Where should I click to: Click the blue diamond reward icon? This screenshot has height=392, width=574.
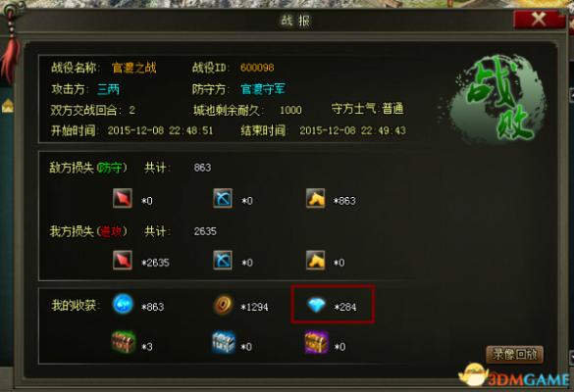pos(316,305)
